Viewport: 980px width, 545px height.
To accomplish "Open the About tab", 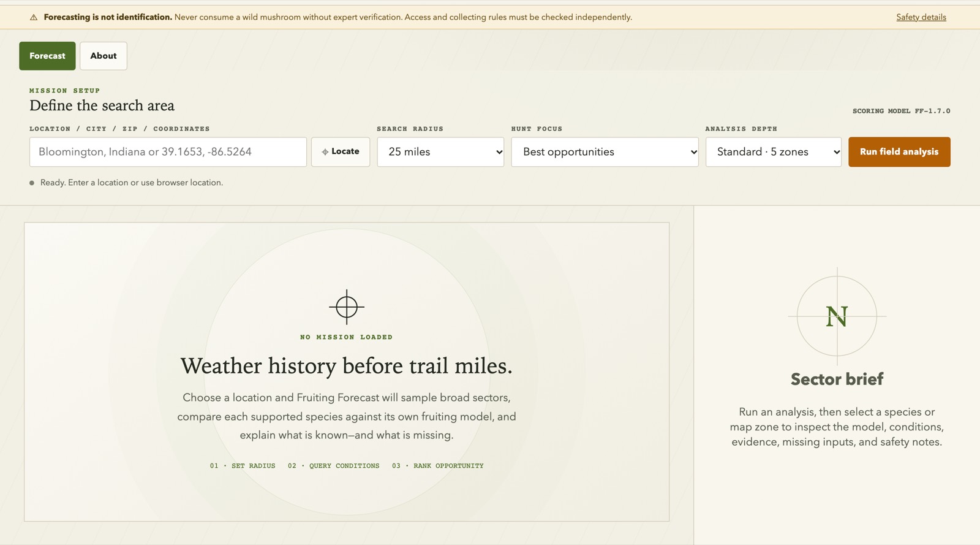I will point(104,56).
